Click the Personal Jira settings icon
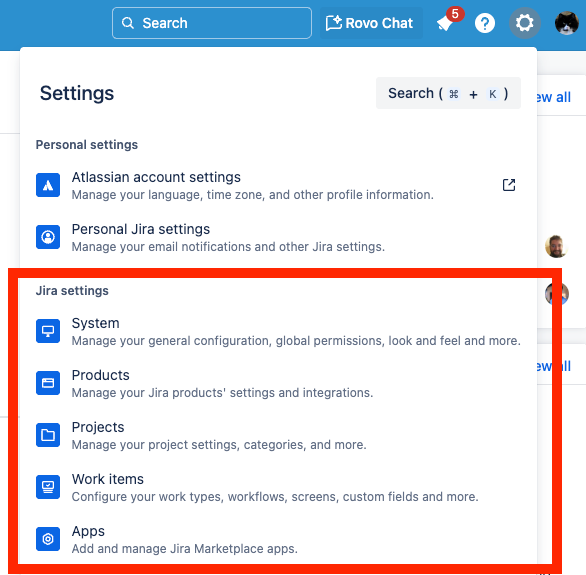Viewport: 586px width, 575px height. [48, 237]
